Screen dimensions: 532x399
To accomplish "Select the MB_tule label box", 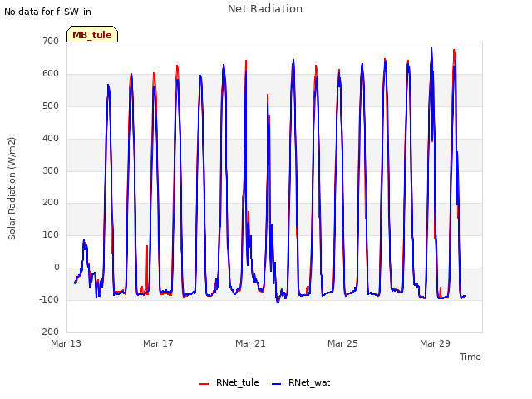I will coord(92,34).
